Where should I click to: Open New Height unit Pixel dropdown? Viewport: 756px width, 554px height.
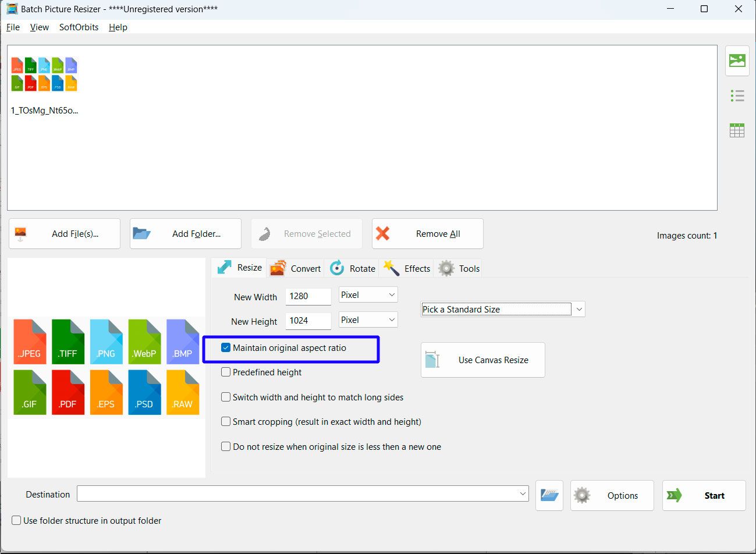click(368, 320)
